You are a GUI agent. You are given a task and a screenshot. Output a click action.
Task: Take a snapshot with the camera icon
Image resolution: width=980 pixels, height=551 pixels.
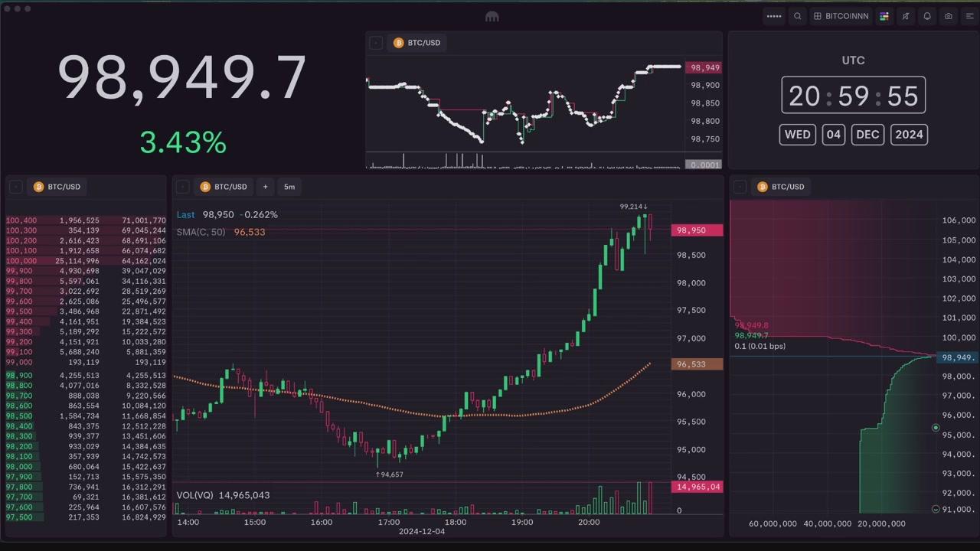click(x=949, y=16)
